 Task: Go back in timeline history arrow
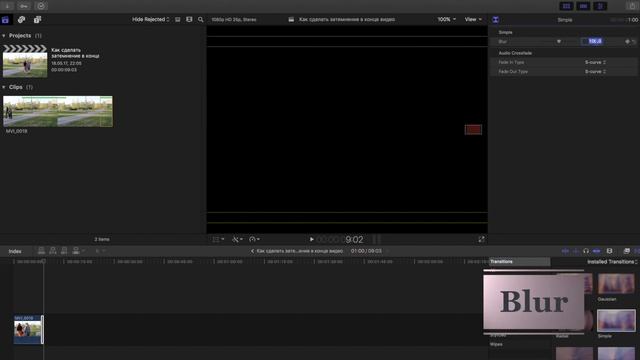point(252,251)
